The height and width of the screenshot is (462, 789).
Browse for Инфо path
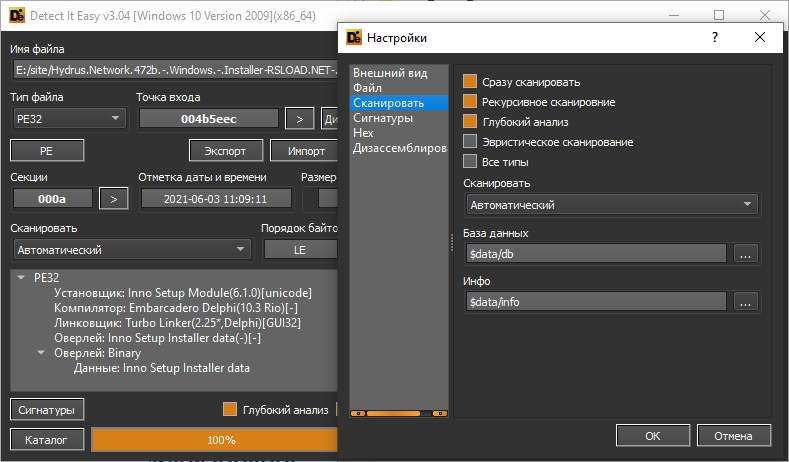click(746, 301)
